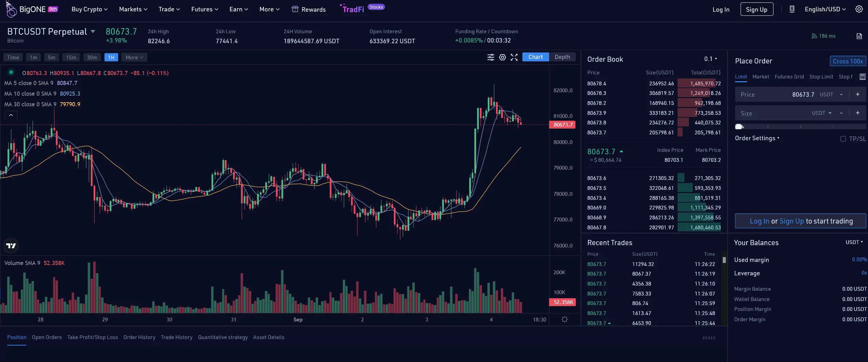
Task: Open chart axis settings gear
Action: (x=565, y=319)
